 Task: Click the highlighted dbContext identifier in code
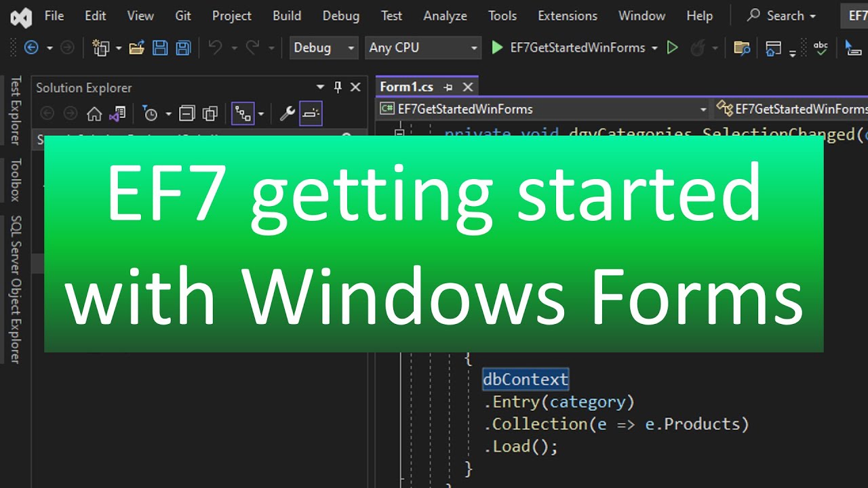click(526, 380)
